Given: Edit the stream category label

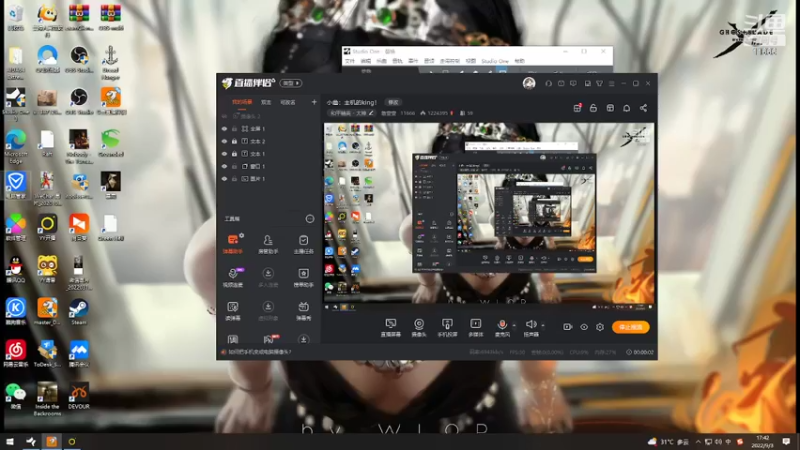Looking at the screenshot, I should coord(352,113).
